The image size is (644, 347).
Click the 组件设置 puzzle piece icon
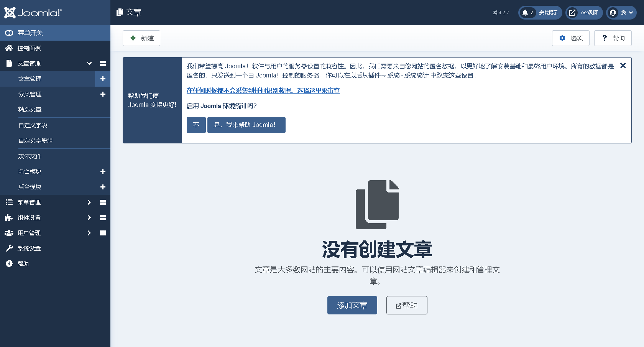tap(9, 218)
